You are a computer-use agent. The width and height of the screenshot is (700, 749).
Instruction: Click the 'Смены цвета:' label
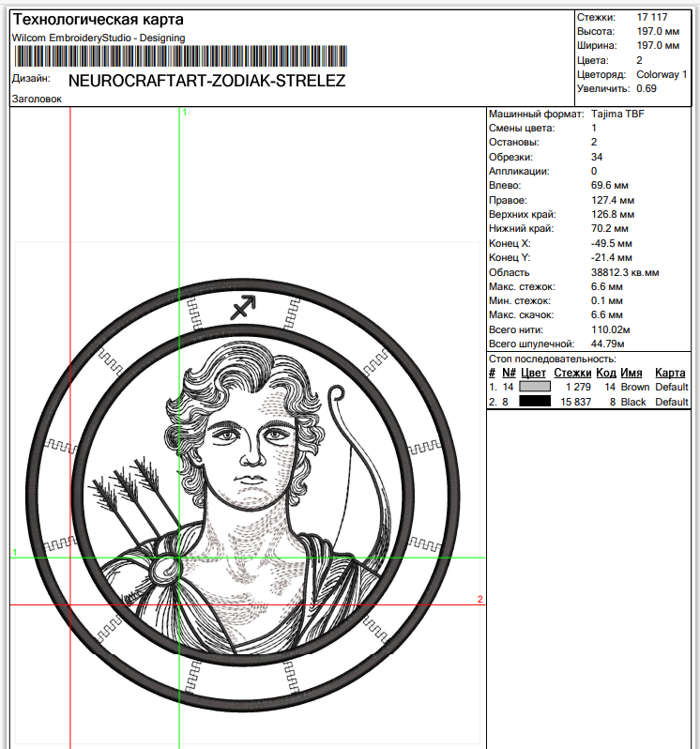pos(522,128)
